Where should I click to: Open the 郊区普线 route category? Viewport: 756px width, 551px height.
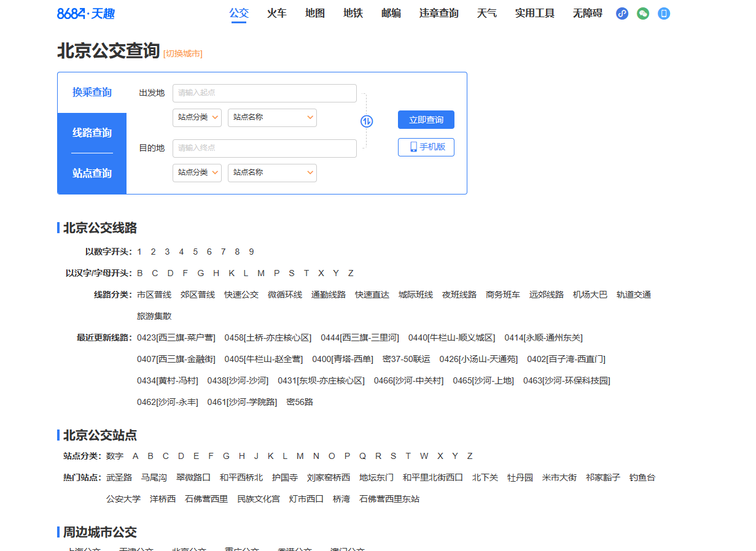coord(198,295)
